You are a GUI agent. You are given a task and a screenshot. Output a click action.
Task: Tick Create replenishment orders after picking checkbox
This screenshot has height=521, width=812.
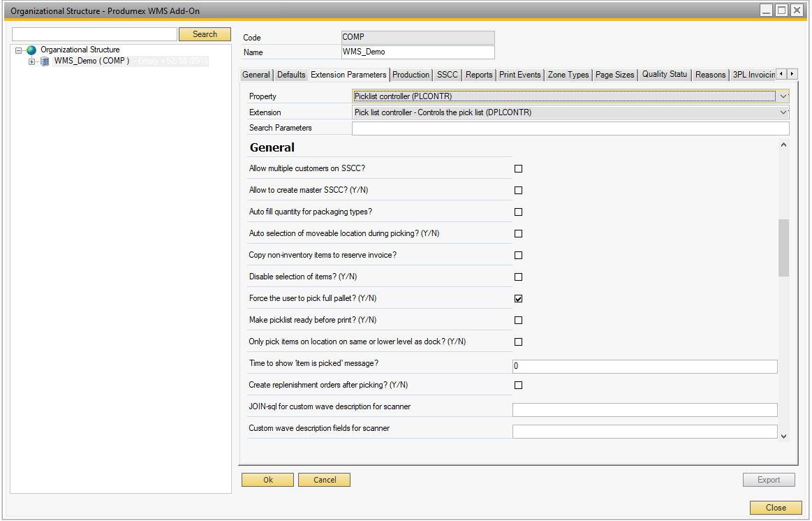pyautogui.click(x=518, y=385)
